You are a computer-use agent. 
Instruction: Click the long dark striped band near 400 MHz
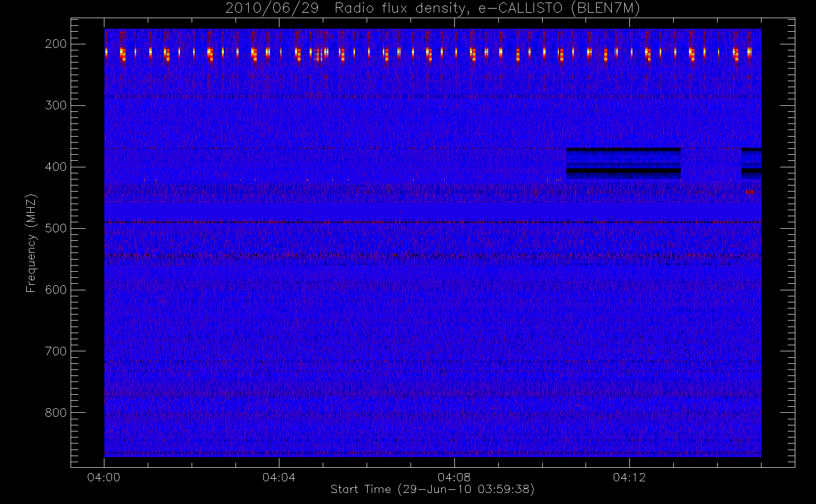pos(624,164)
